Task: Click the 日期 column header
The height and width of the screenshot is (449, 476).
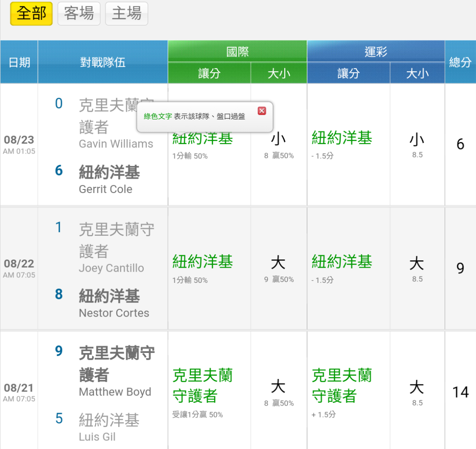Action: point(19,62)
